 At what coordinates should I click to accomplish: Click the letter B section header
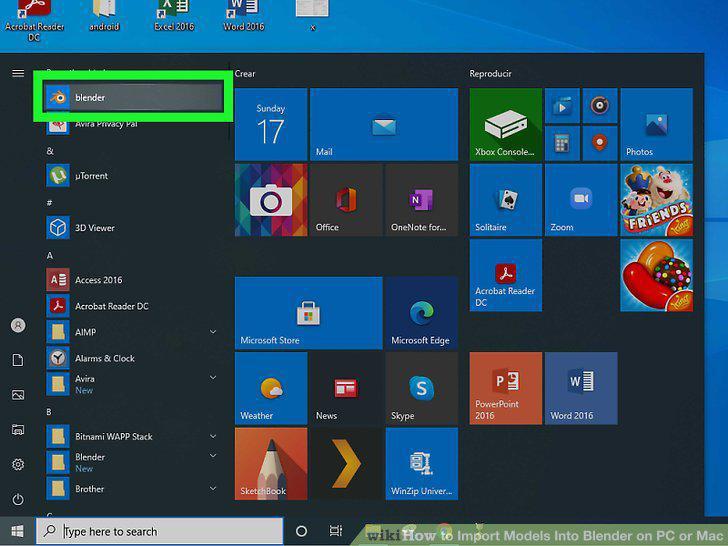tap(49, 412)
